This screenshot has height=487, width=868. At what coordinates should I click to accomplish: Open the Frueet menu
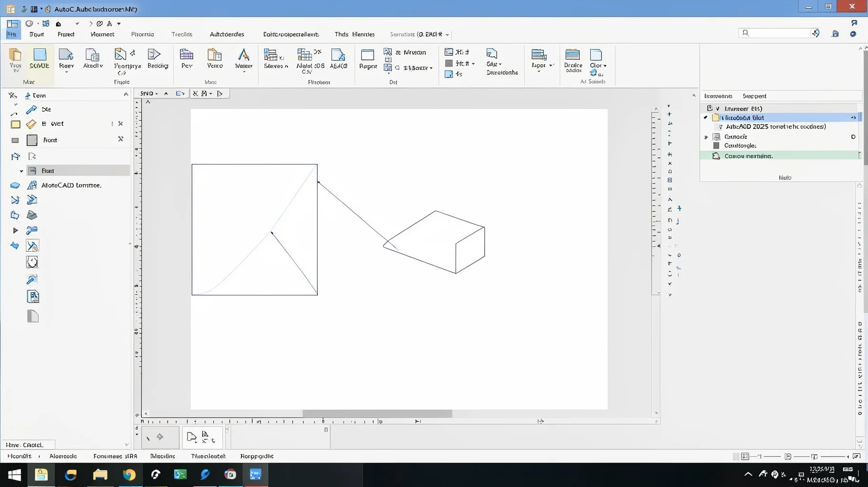click(66, 34)
